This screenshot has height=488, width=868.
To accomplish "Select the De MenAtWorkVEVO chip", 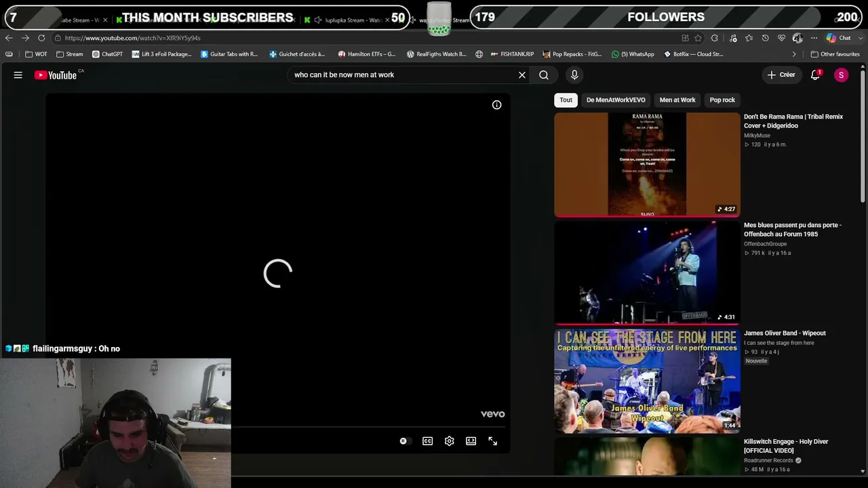I will click(x=616, y=100).
